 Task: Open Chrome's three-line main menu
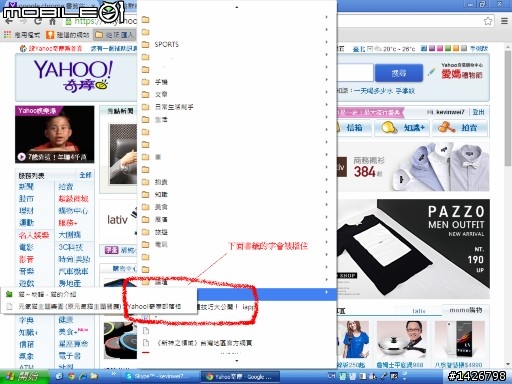pyautogui.click(x=504, y=21)
